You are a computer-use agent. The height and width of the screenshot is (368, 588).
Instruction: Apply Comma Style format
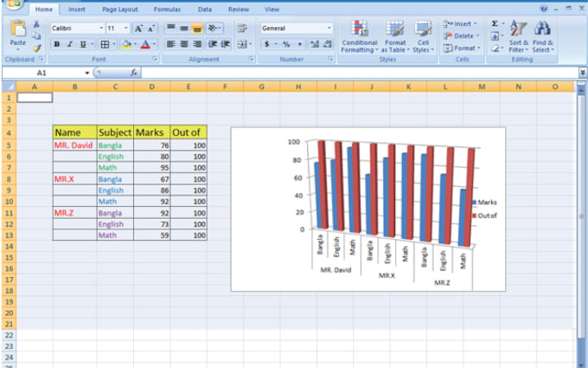pyautogui.click(x=299, y=44)
